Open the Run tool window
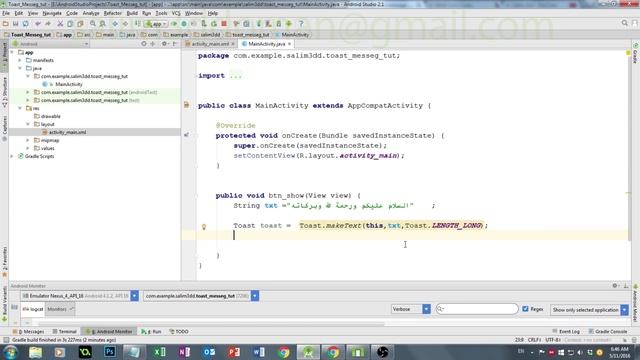 point(151,331)
